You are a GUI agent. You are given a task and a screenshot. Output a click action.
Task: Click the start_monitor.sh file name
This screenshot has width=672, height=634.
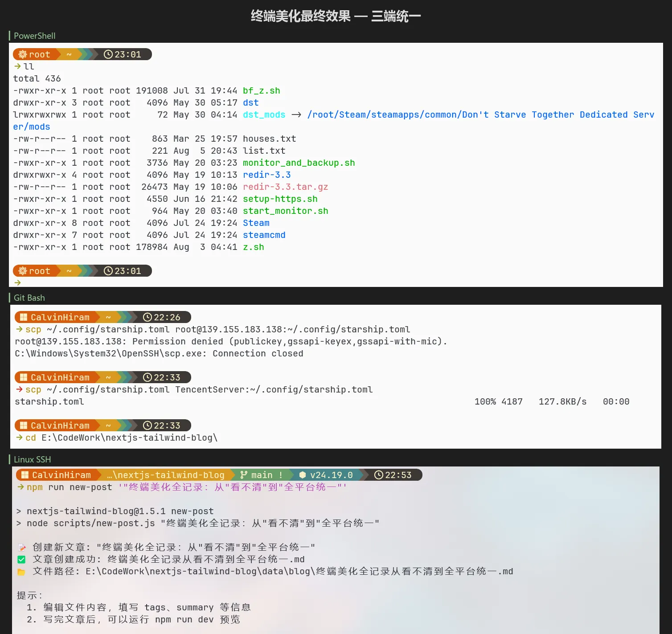point(286,211)
